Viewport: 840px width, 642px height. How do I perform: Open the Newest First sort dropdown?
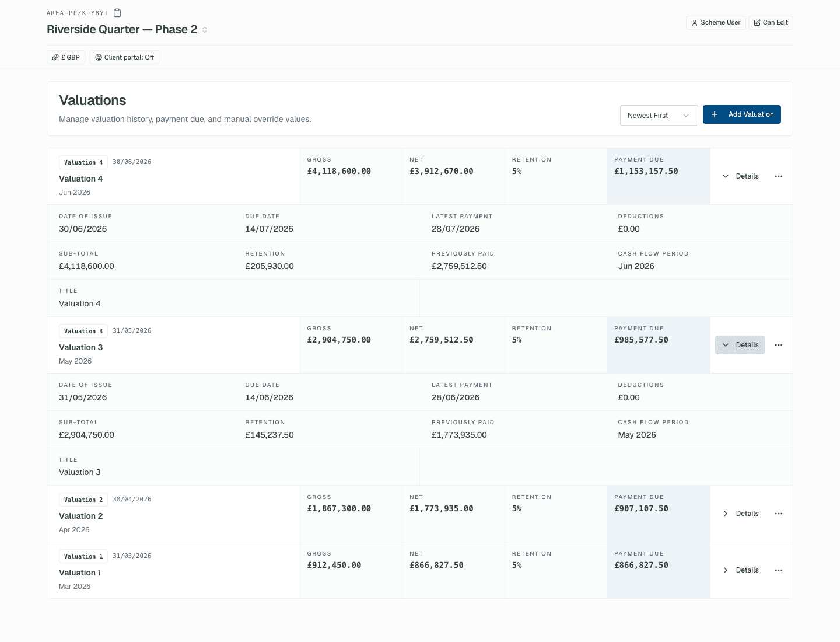[659, 116]
